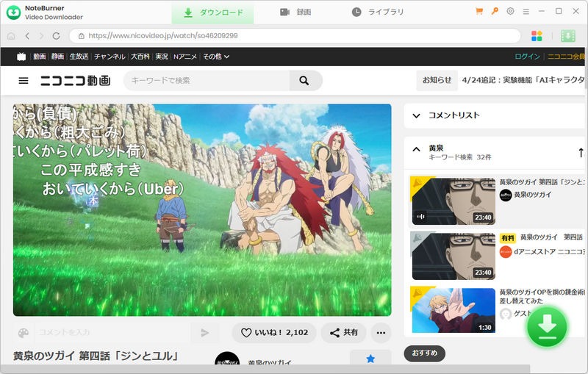Click the dアニメストア channel avatar
Screen dimensions: 588x374
(x=506, y=252)
